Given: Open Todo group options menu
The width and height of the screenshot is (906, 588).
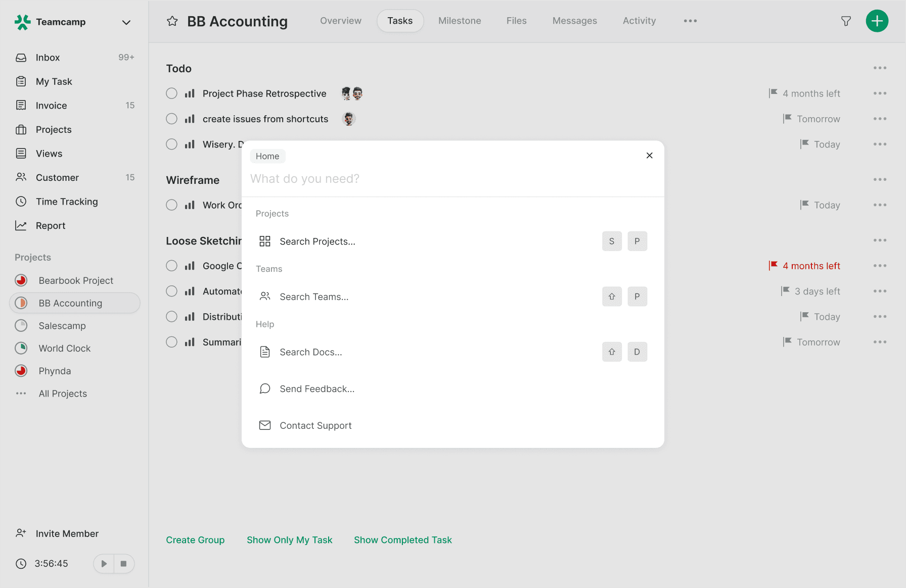Looking at the screenshot, I should pyautogui.click(x=880, y=68).
